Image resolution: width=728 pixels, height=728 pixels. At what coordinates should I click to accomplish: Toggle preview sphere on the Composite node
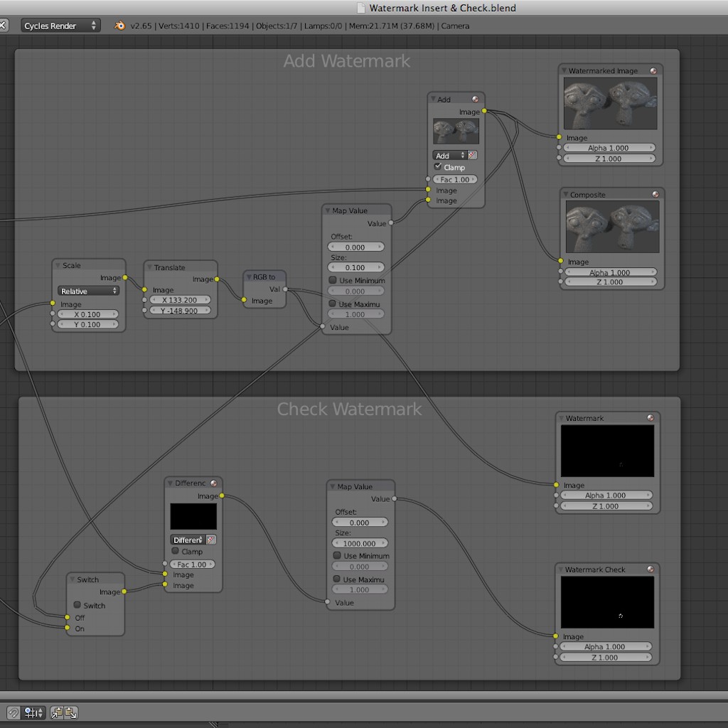click(x=655, y=195)
